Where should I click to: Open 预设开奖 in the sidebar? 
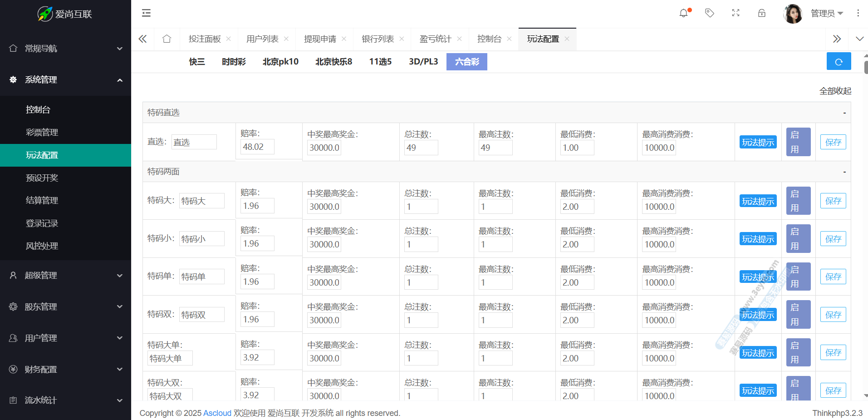(42, 178)
